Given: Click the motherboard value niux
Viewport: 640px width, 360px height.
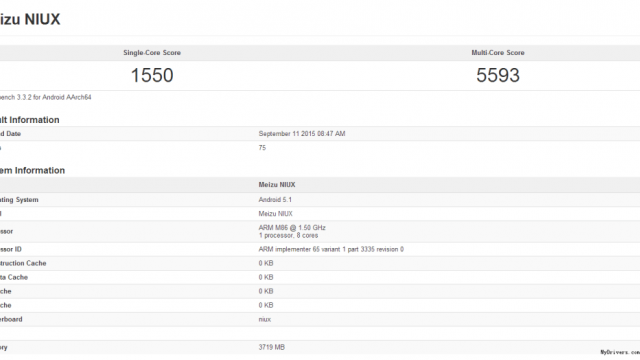Looking at the screenshot, I should 264,319.
